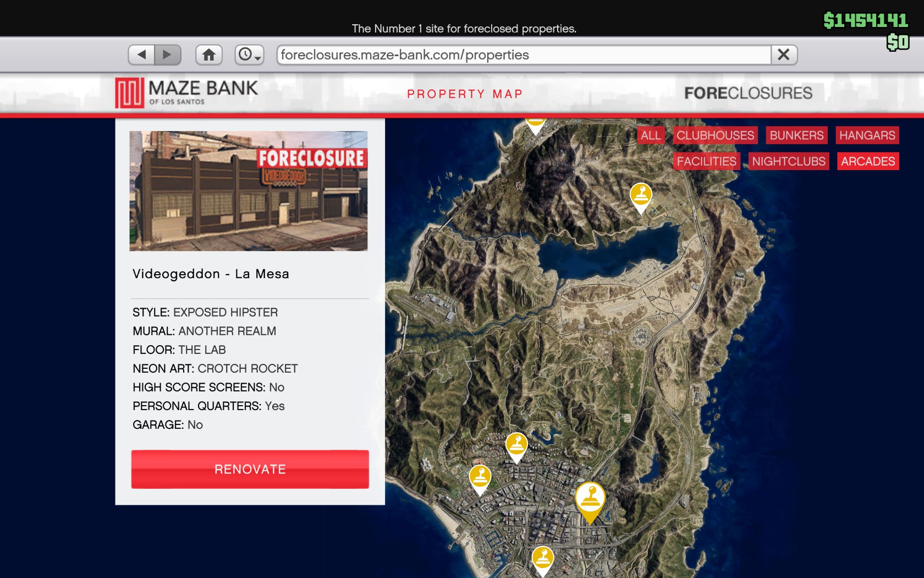Viewport: 924px width, 578px height.
Task: Go back with the browser back arrow
Action: (141, 54)
